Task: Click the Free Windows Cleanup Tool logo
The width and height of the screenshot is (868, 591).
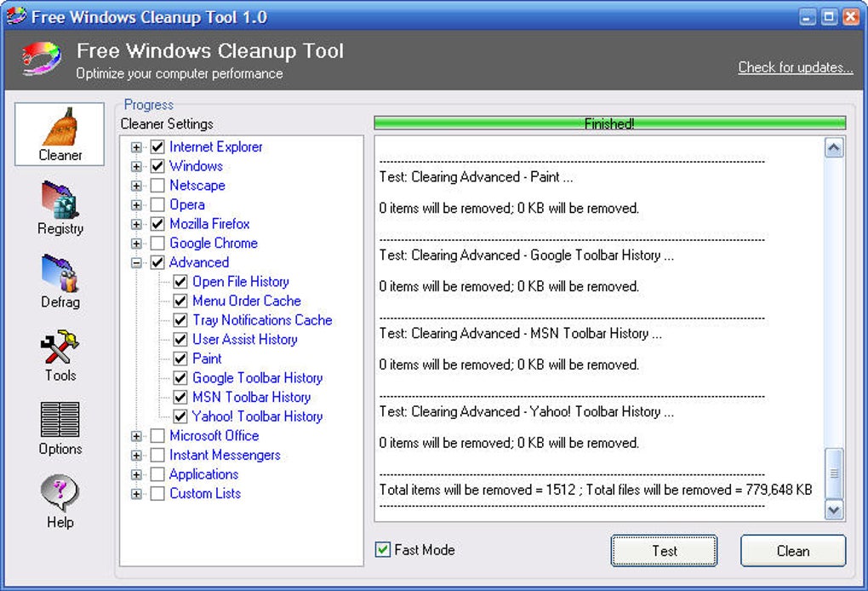Action: [42, 58]
